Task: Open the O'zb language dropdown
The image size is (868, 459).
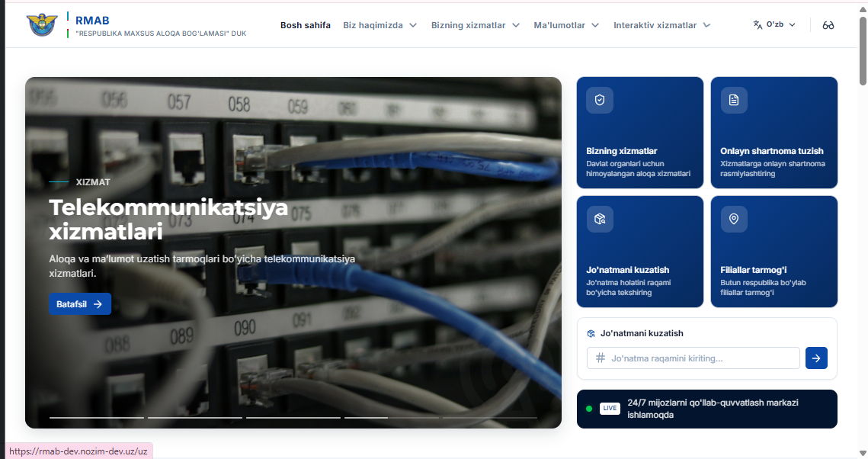Action: point(774,24)
